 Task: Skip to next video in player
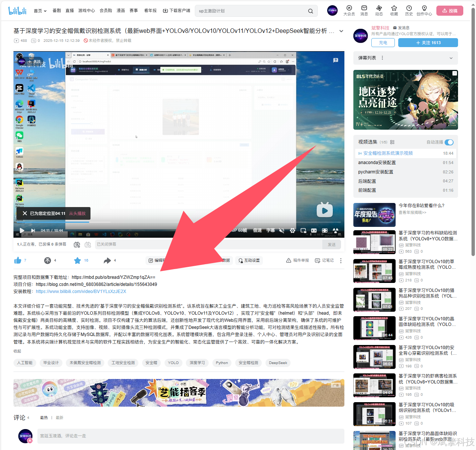[x=33, y=231]
